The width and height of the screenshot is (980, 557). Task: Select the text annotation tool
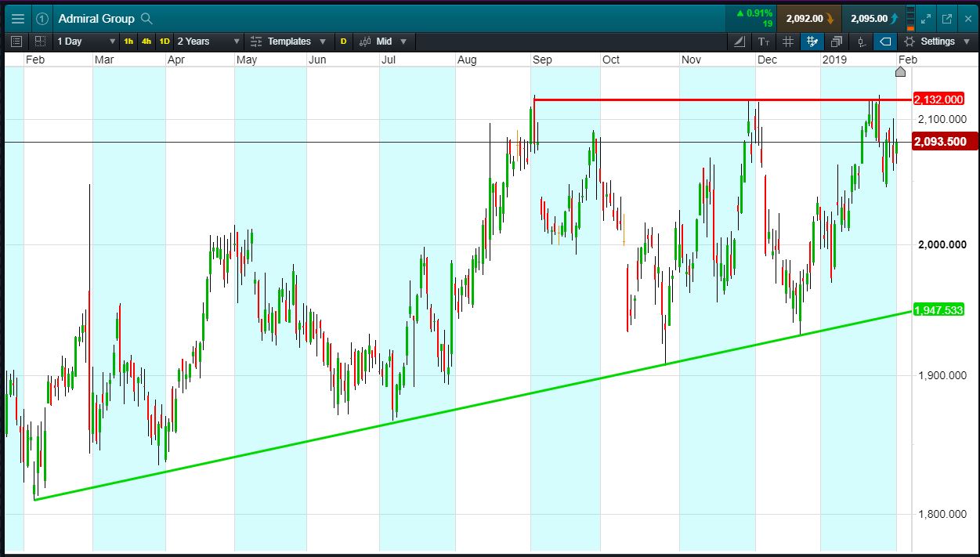764,42
